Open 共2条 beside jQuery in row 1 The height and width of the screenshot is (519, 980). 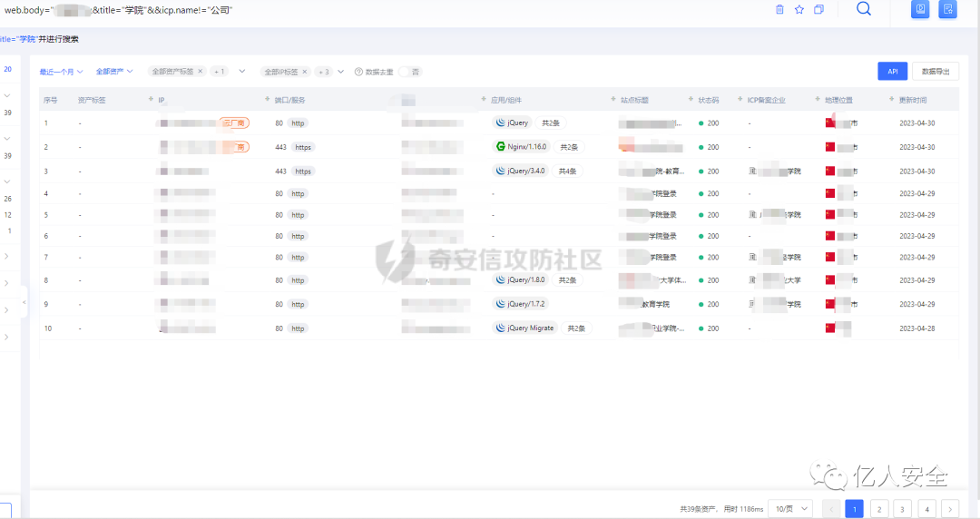click(551, 123)
